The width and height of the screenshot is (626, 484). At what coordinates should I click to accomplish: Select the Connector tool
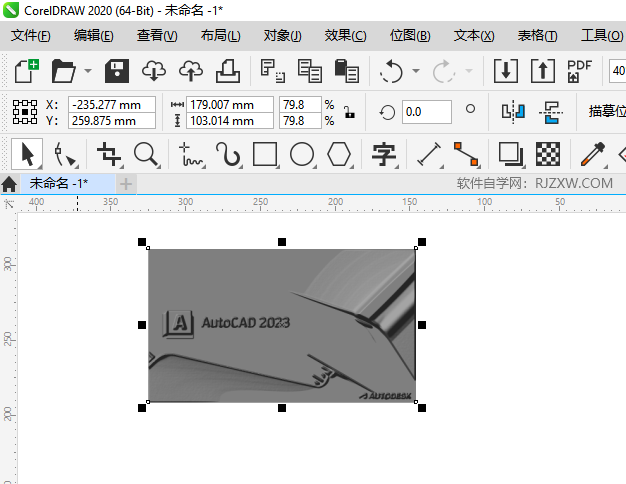(466, 154)
